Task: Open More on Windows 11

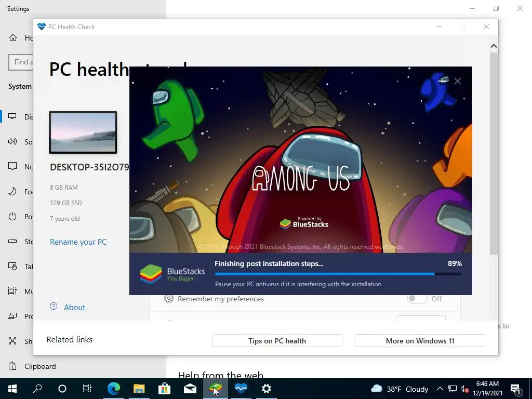Action: click(420, 341)
